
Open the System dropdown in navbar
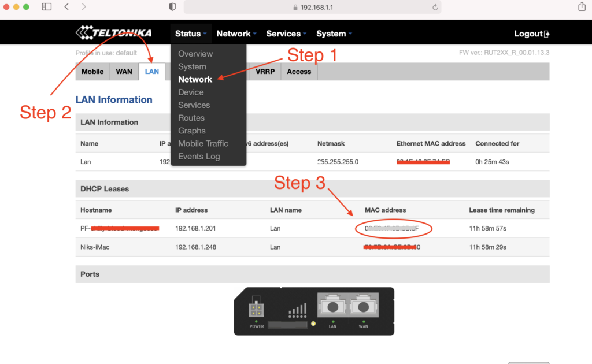point(334,34)
